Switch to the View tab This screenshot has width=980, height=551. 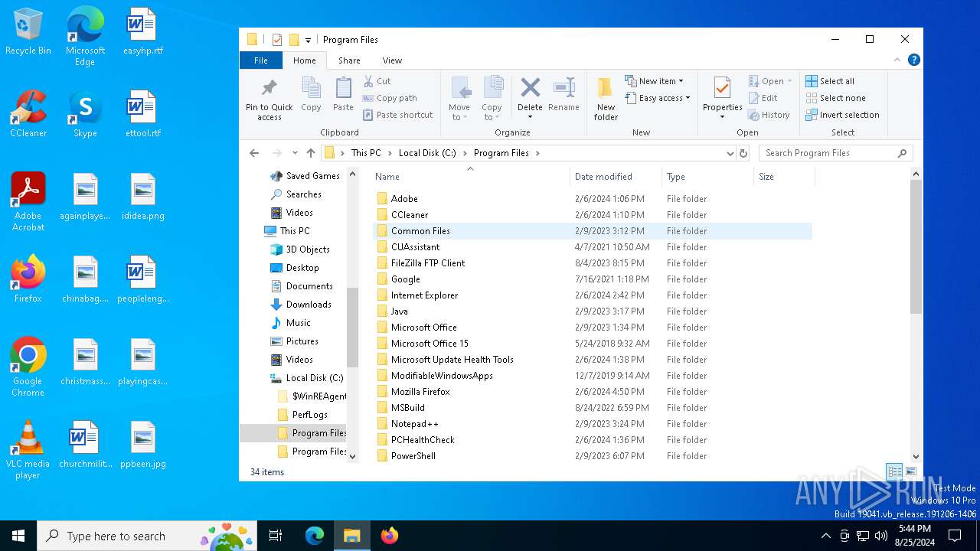(x=392, y=60)
